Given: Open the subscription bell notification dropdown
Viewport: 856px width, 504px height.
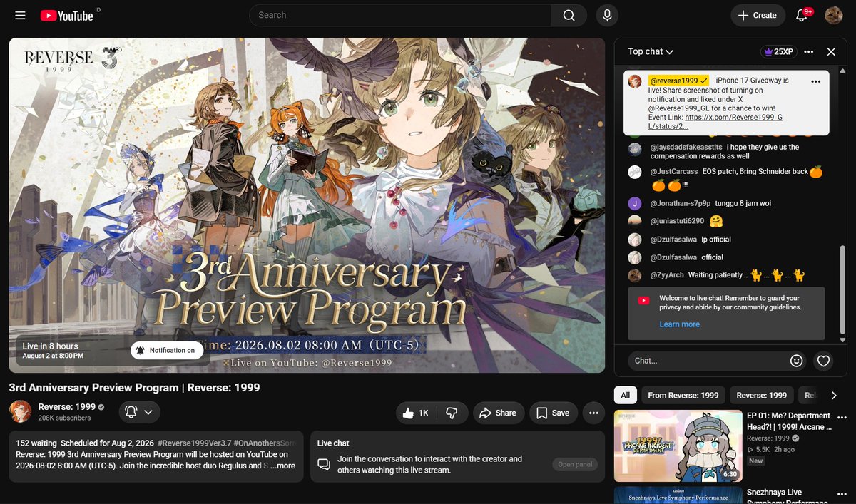Looking at the screenshot, I should pos(139,412).
